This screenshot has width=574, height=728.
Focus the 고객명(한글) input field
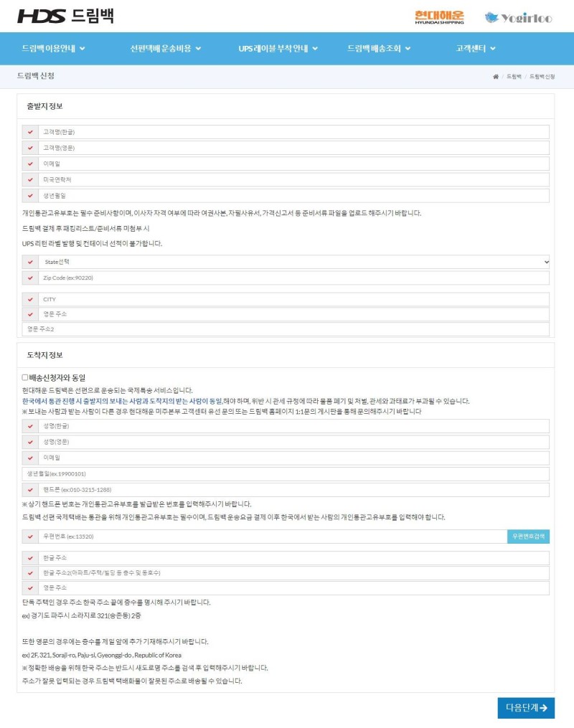coord(294,132)
